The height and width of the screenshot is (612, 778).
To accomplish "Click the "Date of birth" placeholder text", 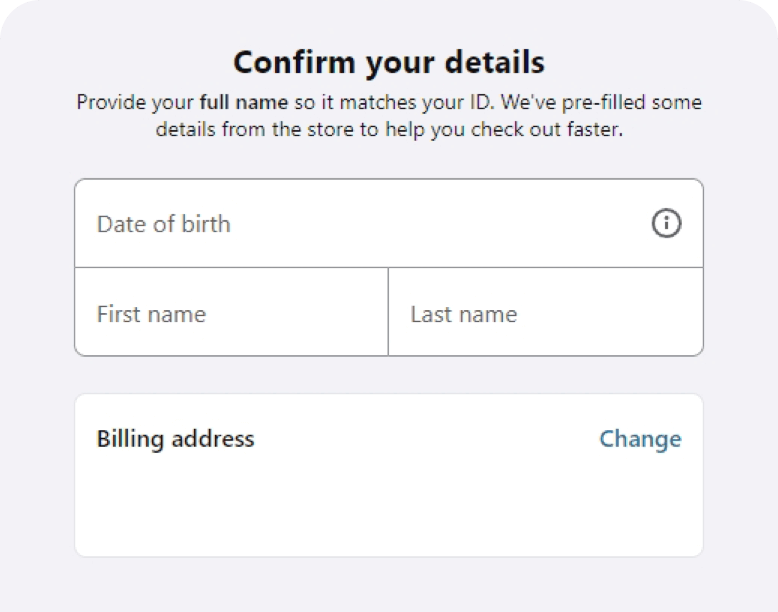I will 164,224.
